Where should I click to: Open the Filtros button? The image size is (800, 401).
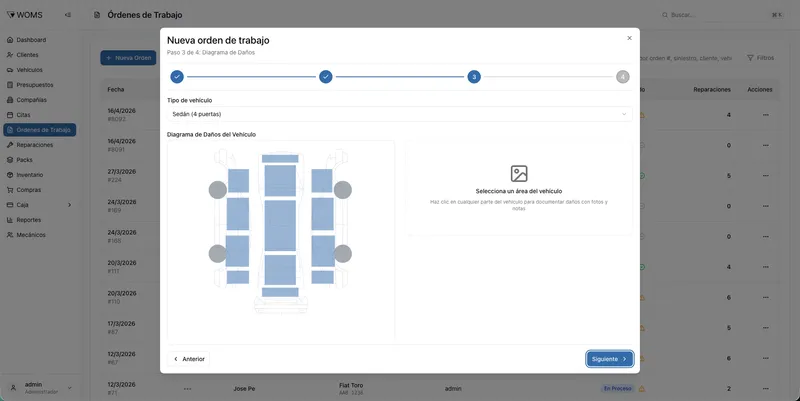tap(761, 58)
